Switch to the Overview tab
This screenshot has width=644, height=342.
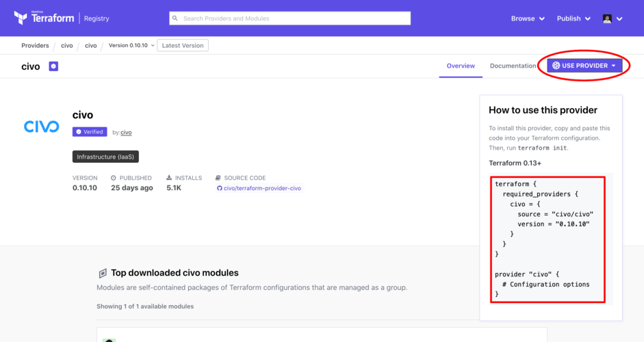pos(461,66)
